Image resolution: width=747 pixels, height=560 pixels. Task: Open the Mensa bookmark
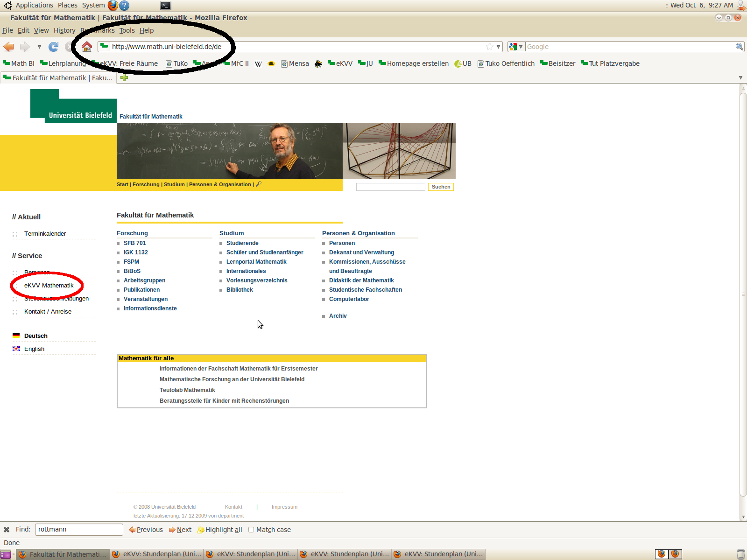click(295, 63)
